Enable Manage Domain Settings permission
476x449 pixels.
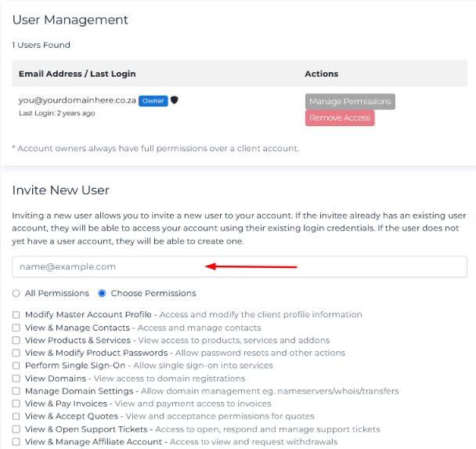[x=16, y=391]
